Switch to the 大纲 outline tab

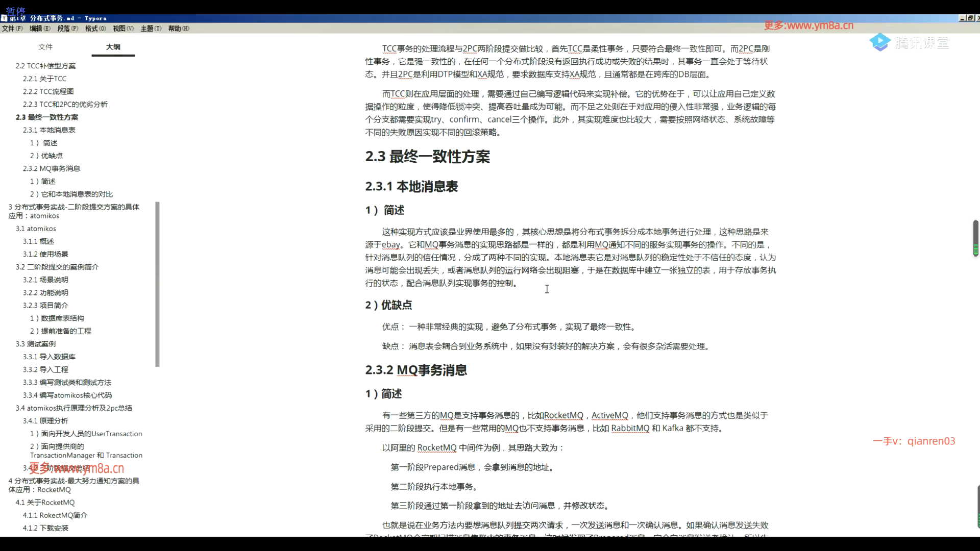[x=113, y=47]
